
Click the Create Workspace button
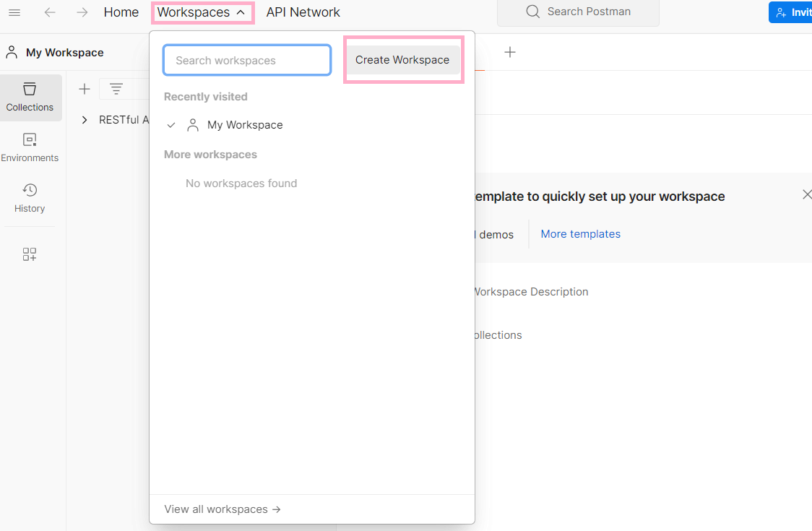click(402, 60)
